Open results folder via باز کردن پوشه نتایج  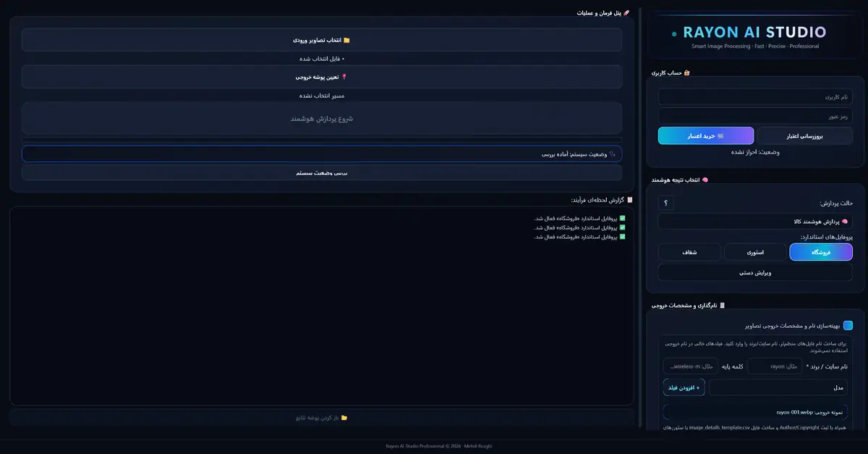322,418
